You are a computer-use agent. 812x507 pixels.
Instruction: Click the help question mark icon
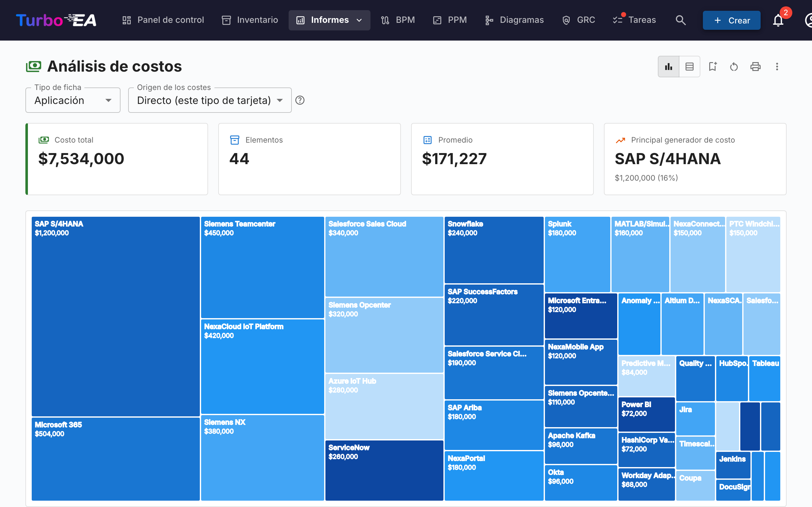300,100
